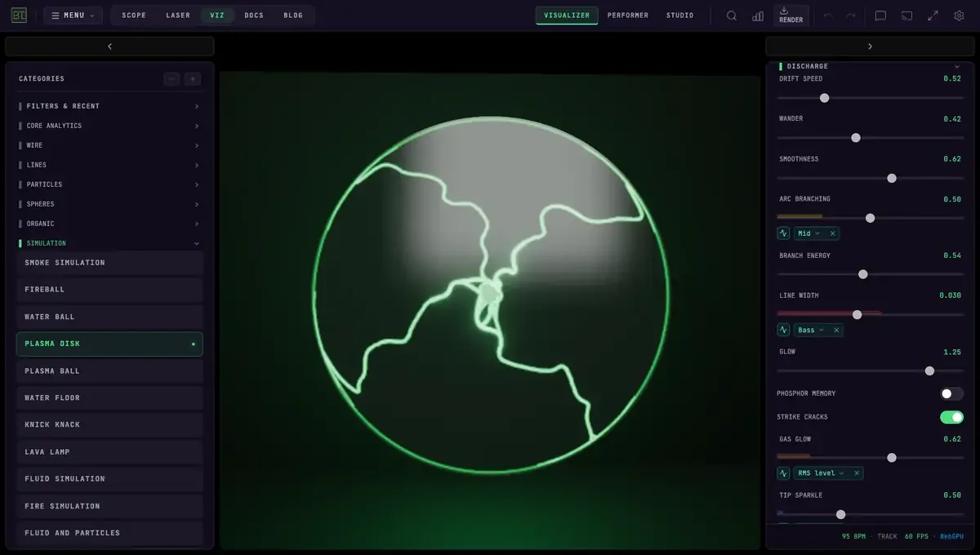This screenshot has width=980, height=555.
Task: Remove the Mid audio binding
Action: point(832,233)
